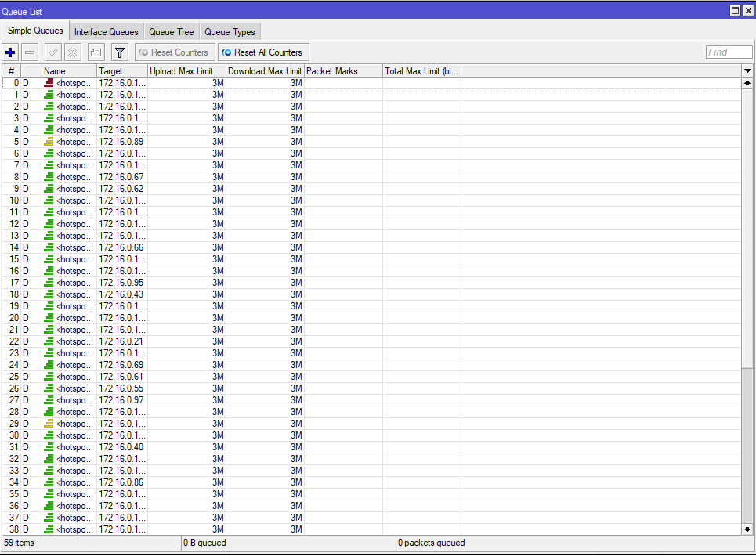Click the 0 B queued status text
This screenshot has height=556, width=756.
click(x=204, y=543)
